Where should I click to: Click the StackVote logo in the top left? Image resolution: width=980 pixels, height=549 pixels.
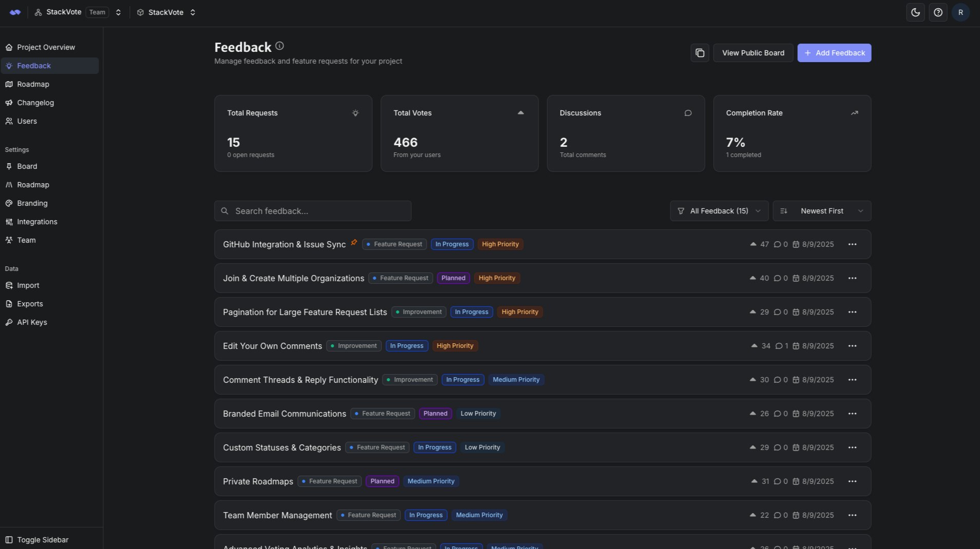pyautogui.click(x=14, y=12)
